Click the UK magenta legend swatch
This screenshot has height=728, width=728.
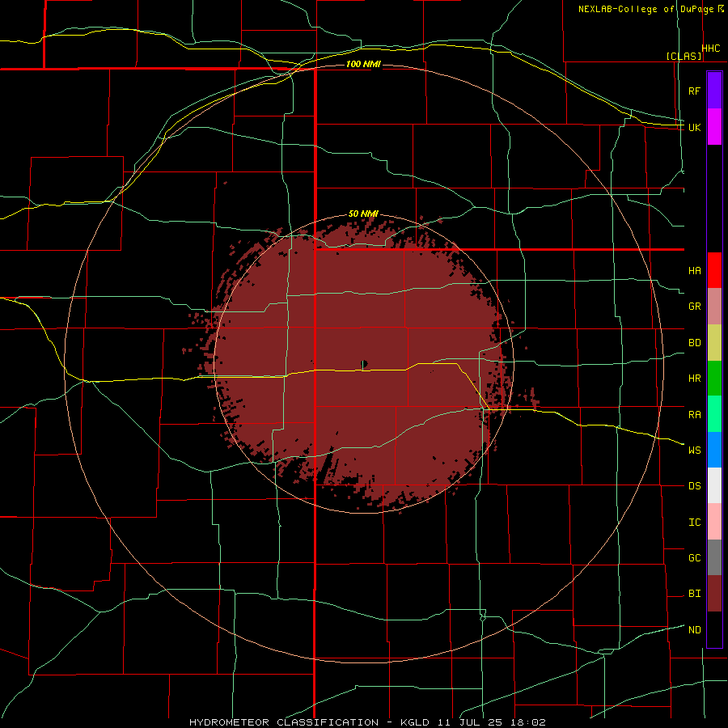(714, 127)
